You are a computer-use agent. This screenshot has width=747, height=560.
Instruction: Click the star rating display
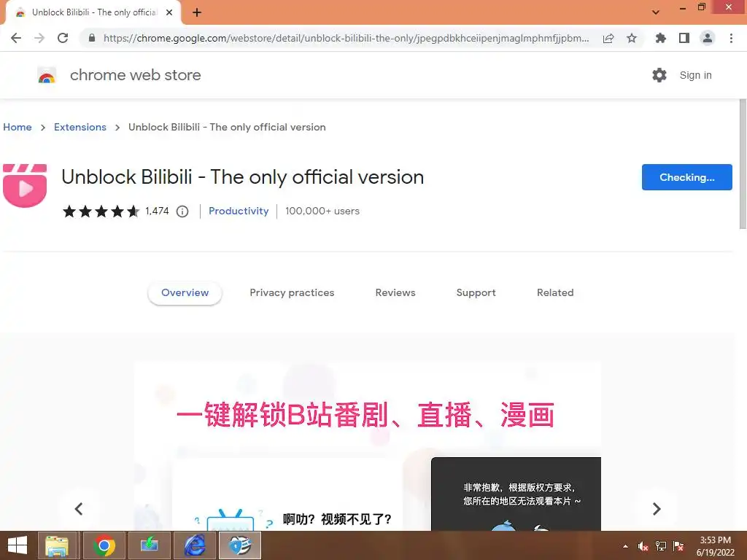(101, 211)
